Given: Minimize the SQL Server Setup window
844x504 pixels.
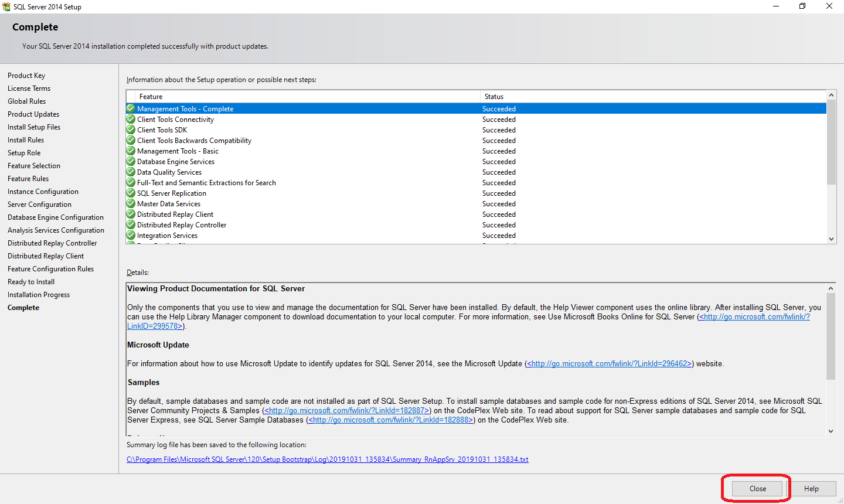Looking at the screenshot, I should click(x=775, y=6).
